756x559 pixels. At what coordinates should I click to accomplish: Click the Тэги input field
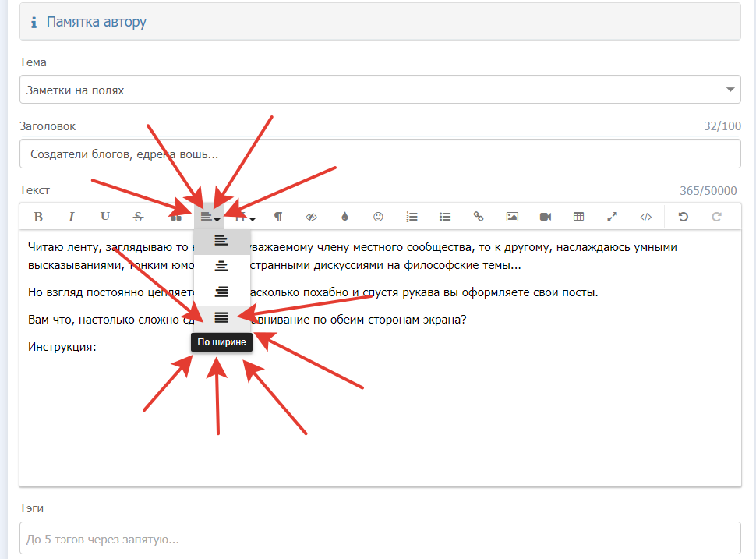[x=380, y=539]
